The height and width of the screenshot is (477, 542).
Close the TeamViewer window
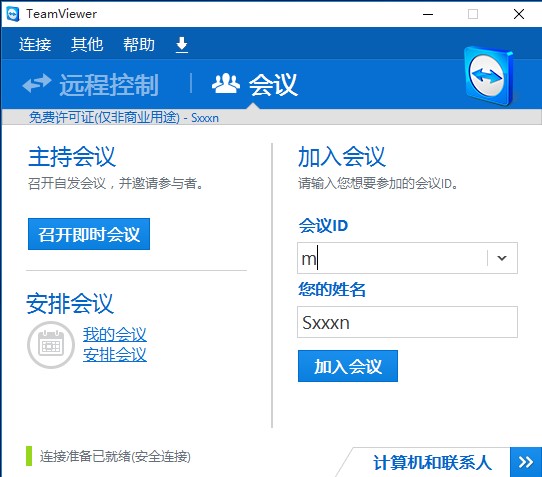click(519, 14)
